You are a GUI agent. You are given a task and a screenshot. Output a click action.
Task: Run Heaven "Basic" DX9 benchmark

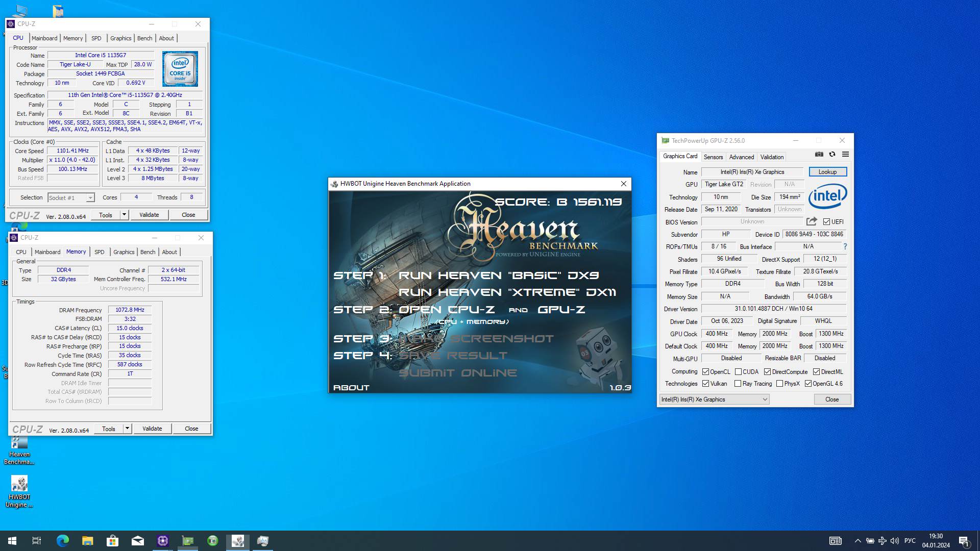499,275
